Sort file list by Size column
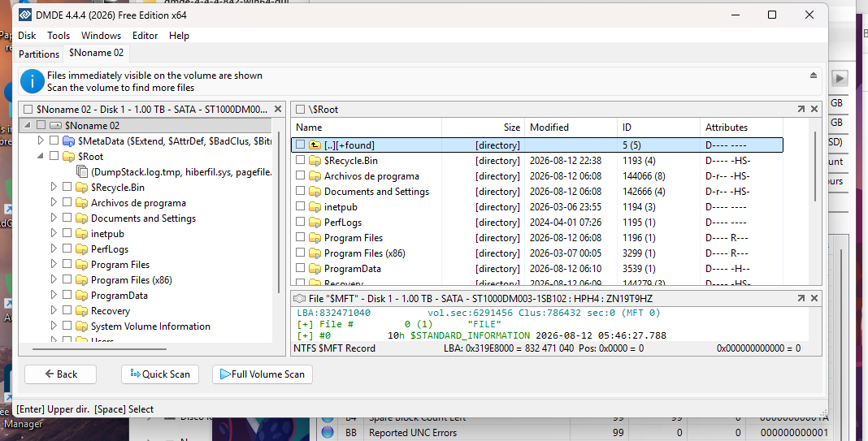The height and width of the screenshot is (441, 868). click(484, 128)
